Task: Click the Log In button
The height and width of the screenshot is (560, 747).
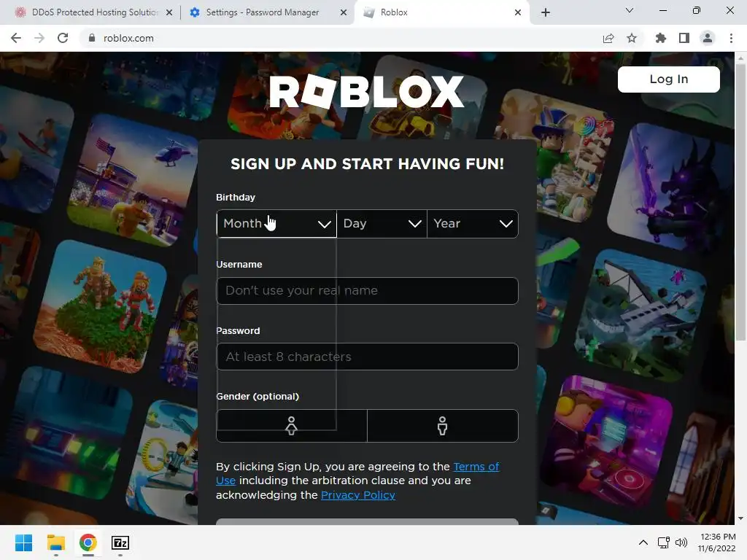Action: [x=668, y=79]
